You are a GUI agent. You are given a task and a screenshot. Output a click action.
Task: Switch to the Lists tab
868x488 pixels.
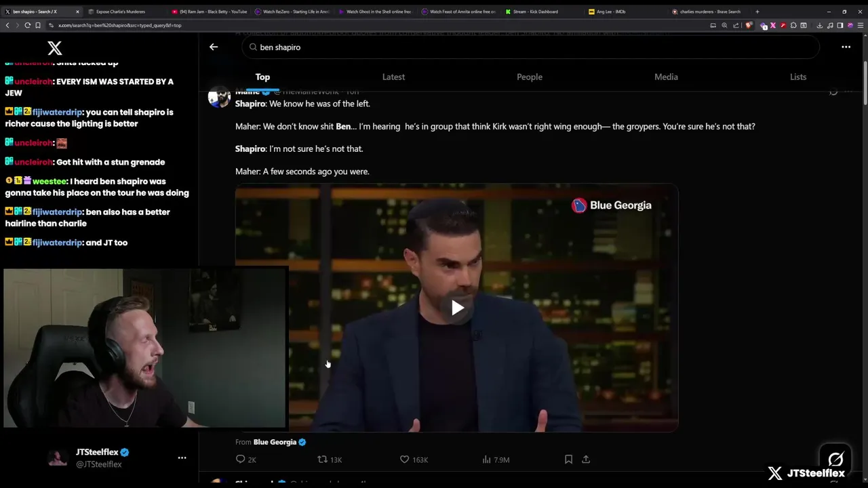point(798,77)
